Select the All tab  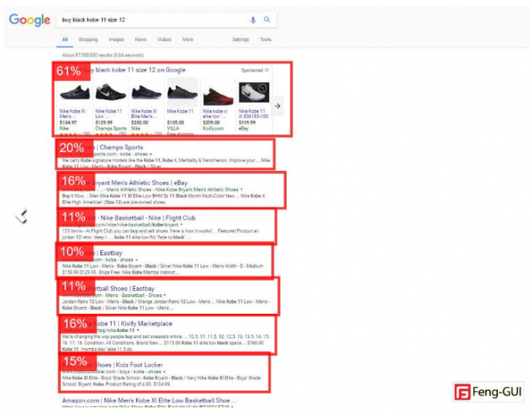[65, 40]
